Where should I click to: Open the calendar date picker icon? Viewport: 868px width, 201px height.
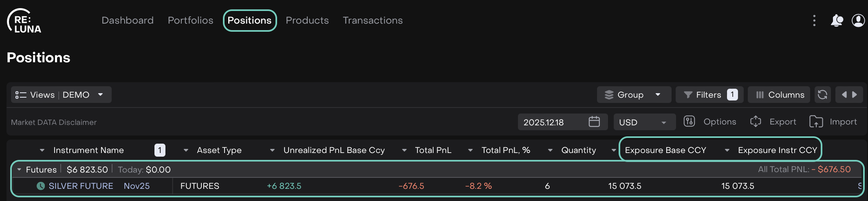tap(594, 122)
